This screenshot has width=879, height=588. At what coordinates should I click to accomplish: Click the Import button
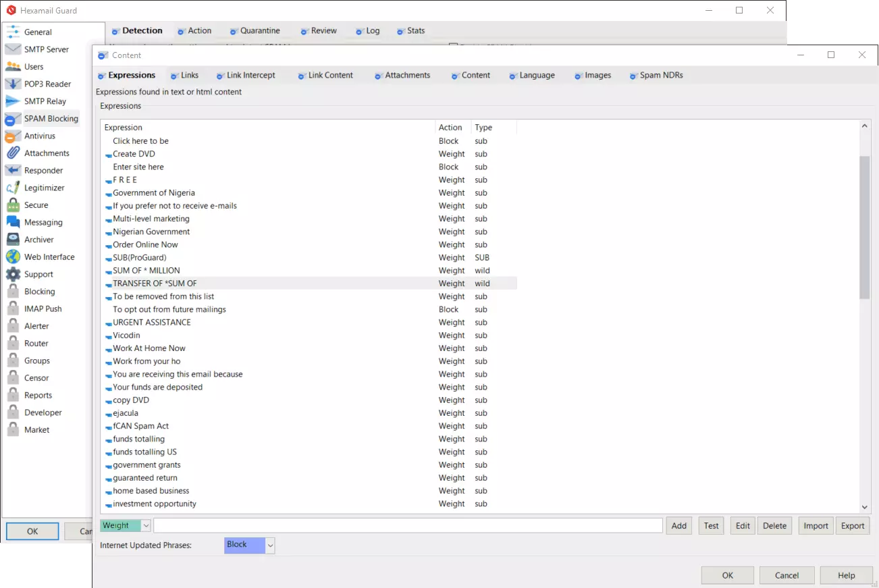click(816, 526)
